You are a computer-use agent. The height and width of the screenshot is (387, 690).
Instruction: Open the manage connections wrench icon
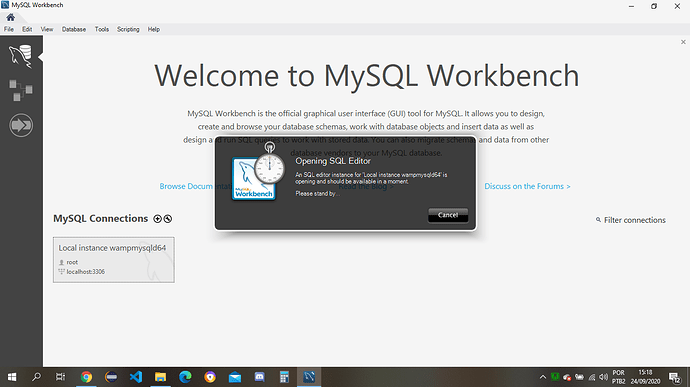click(x=168, y=219)
